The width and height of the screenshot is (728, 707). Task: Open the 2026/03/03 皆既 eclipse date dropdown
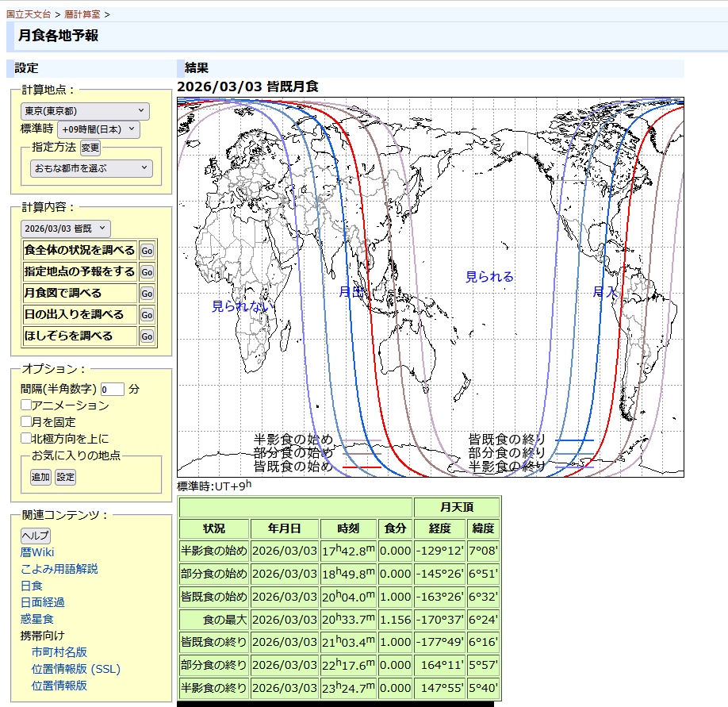(x=66, y=229)
